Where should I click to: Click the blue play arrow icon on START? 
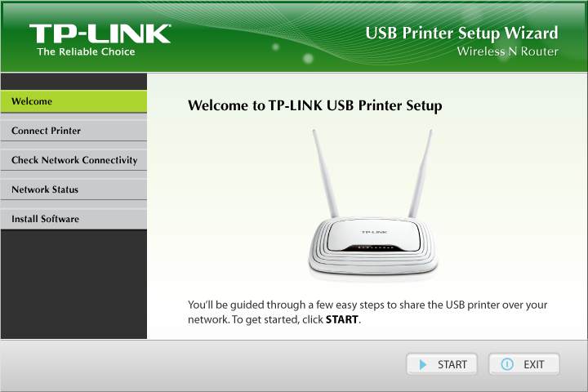[423, 364]
